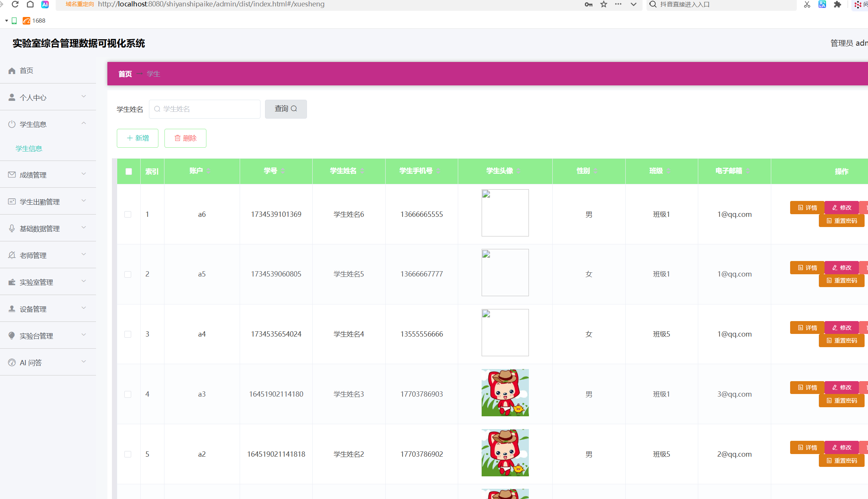Click the 学生姓名 search input field
The image size is (868, 499).
click(205, 109)
